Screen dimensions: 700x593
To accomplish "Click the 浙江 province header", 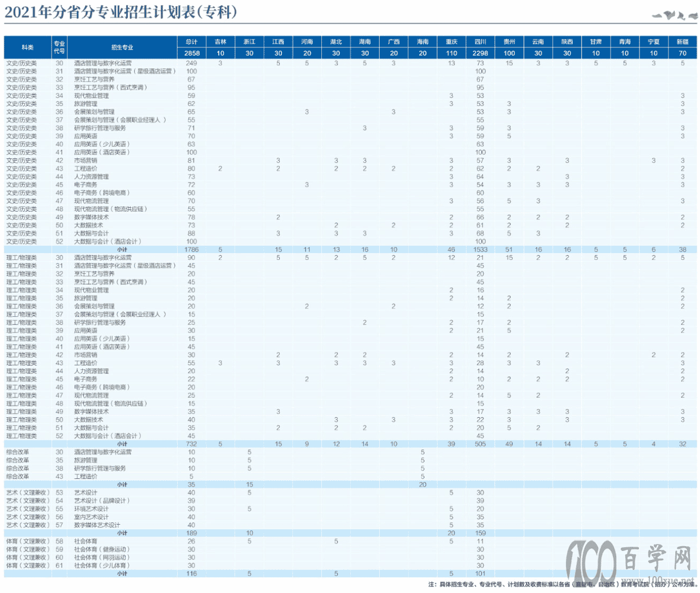I will (249, 42).
